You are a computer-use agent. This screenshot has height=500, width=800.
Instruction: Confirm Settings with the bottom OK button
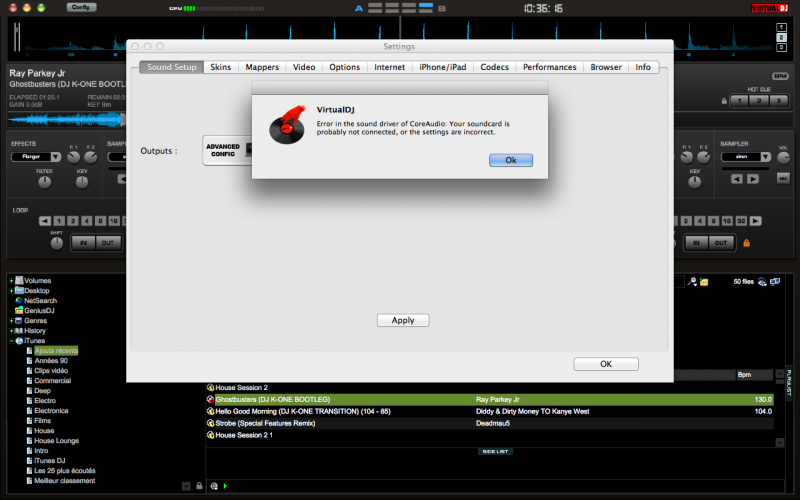[606, 364]
